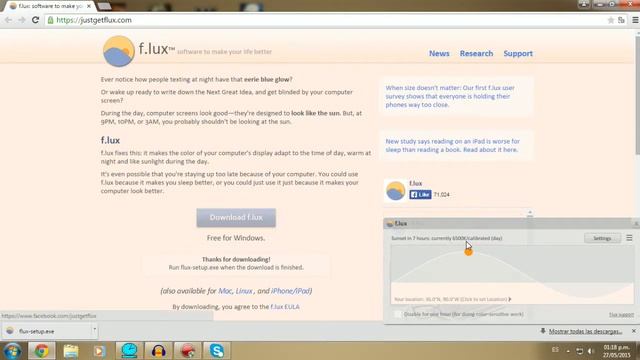The width and height of the screenshot is (640, 360).
Task: Open Settings in the f.lux window
Action: click(x=602, y=238)
